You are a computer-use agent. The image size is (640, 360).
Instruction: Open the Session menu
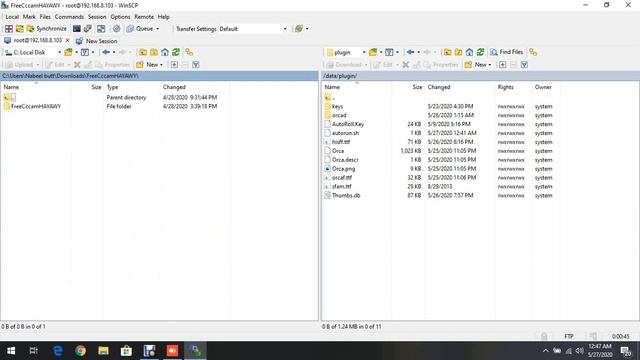point(97,17)
